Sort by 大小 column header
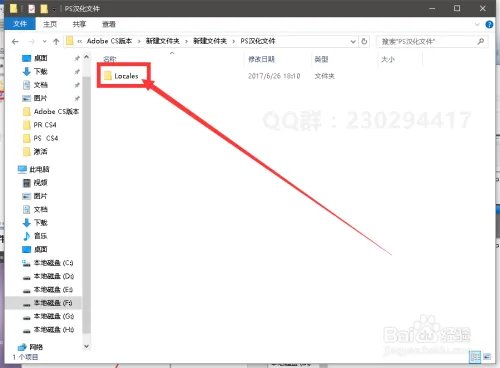Image resolution: width=500 pixels, height=368 pixels. pyautogui.click(x=388, y=59)
